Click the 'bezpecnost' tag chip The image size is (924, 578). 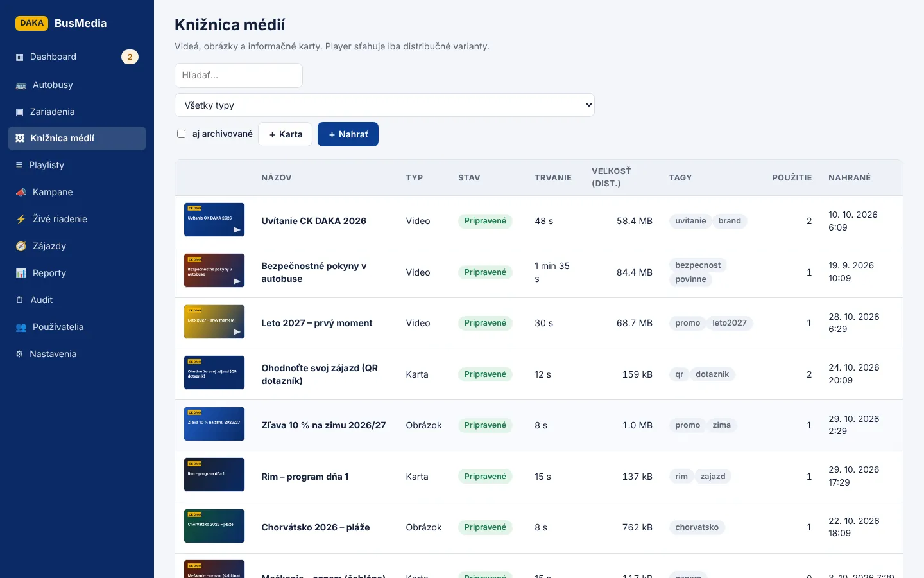[x=698, y=265]
